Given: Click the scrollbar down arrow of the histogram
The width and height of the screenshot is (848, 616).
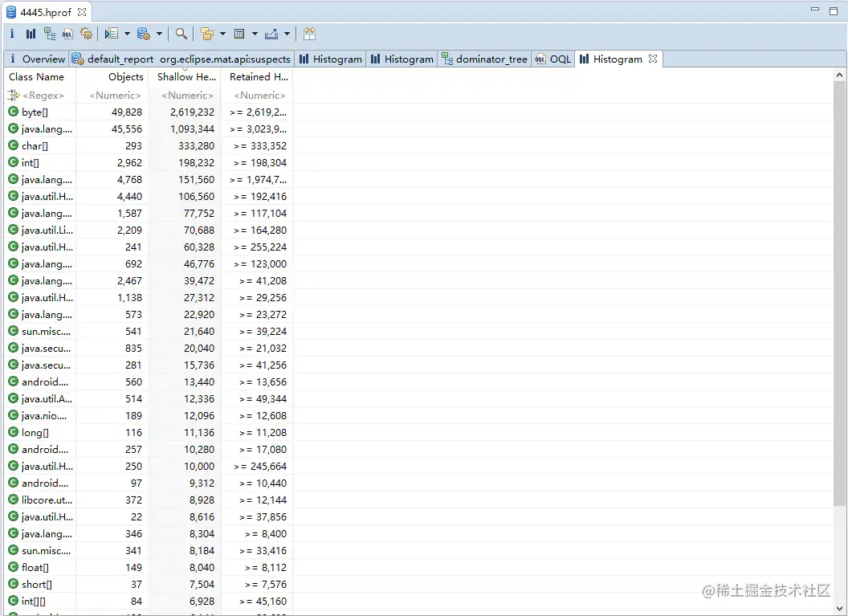Looking at the screenshot, I should click(x=839, y=608).
